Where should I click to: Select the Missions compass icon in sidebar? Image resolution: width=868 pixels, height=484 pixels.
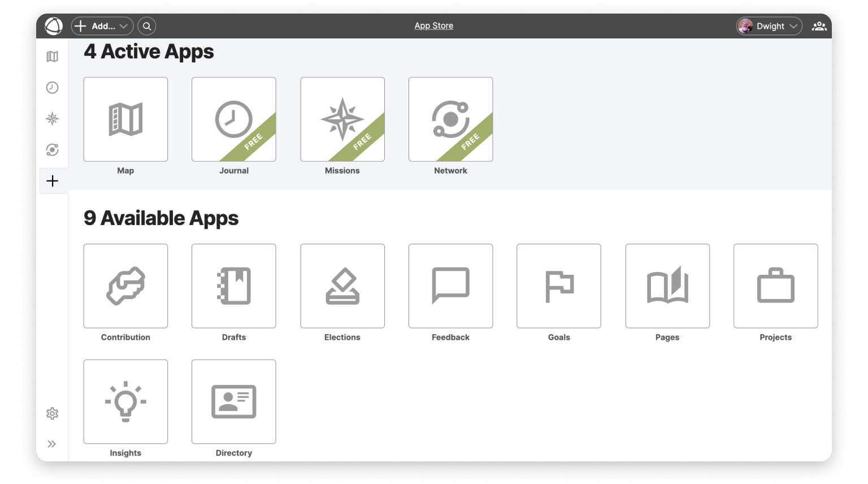click(x=53, y=119)
